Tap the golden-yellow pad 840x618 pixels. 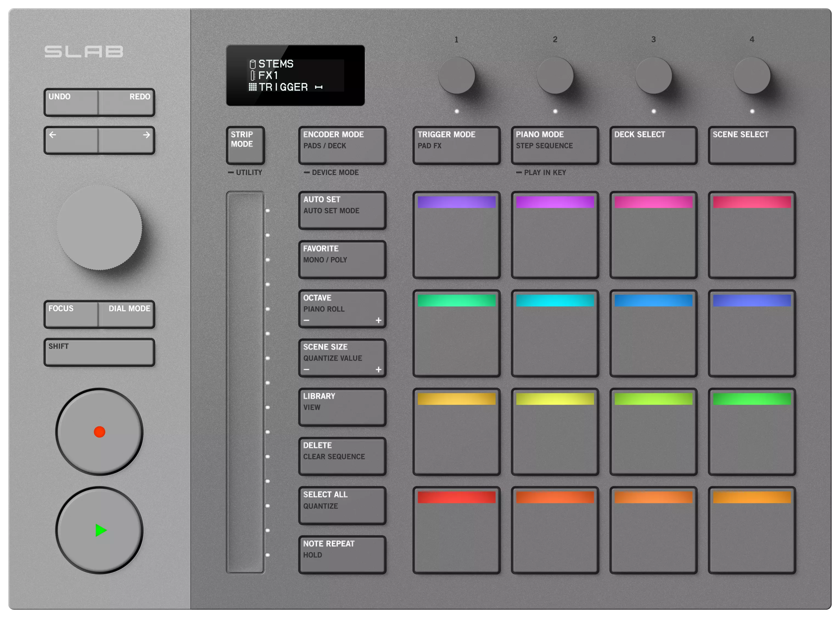tap(456, 432)
